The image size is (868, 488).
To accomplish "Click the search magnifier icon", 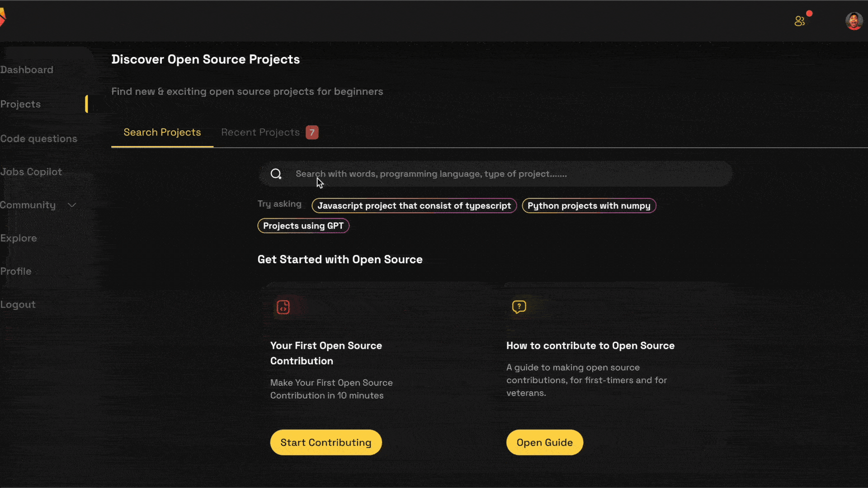I will 276,174.
